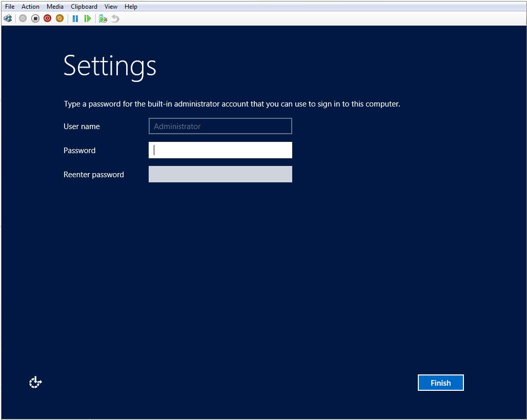The image size is (527, 420).
Task: Pause the virtual machine
Action: tap(75, 18)
